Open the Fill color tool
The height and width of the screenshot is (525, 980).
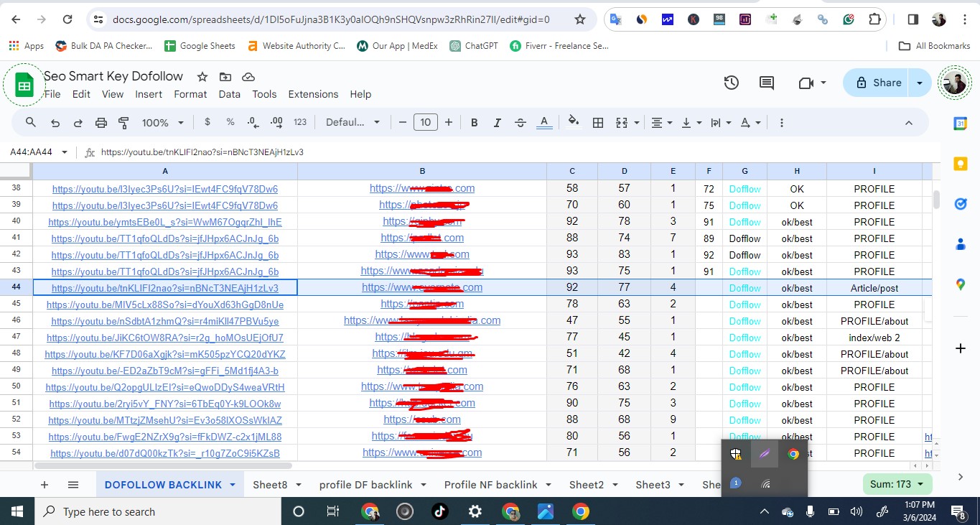(x=573, y=122)
